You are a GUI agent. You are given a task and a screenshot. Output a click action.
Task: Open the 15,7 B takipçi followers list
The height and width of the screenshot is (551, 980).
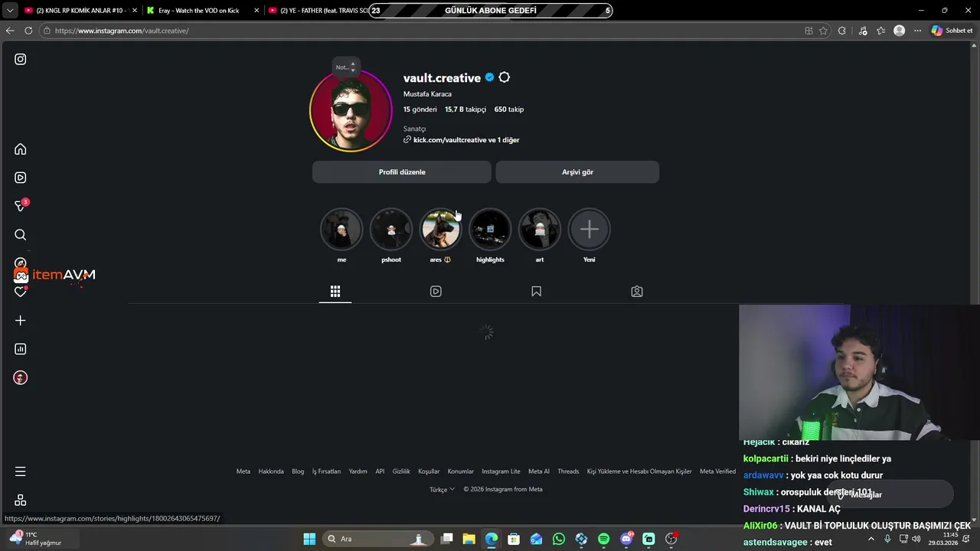(465, 109)
